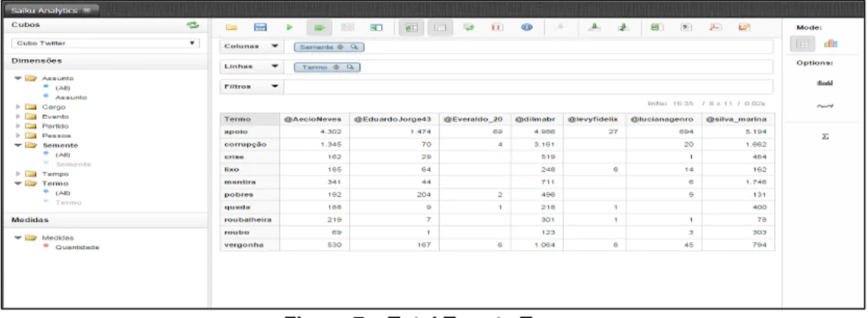Image resolution: width=868 pixels, height=318 pixels.
Task: Open the Cubo Twitter cube dropdown
Action: pyautogui.click(x=105, y=43)
